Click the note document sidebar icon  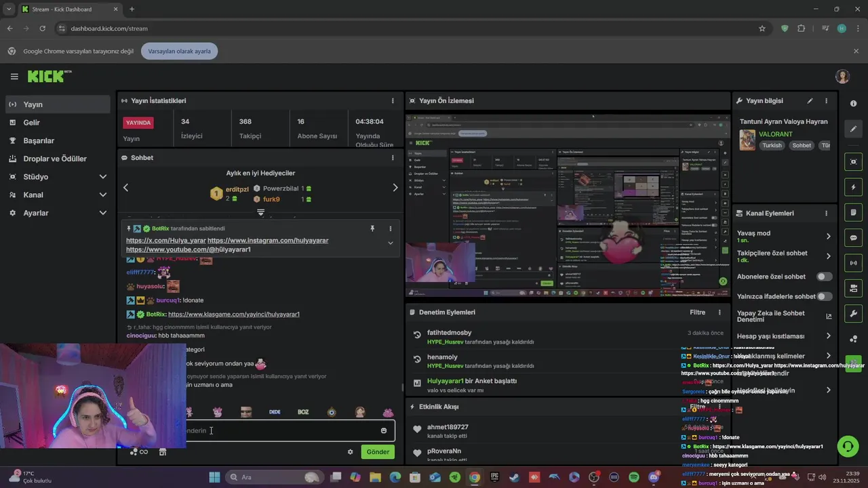[853, 213]
